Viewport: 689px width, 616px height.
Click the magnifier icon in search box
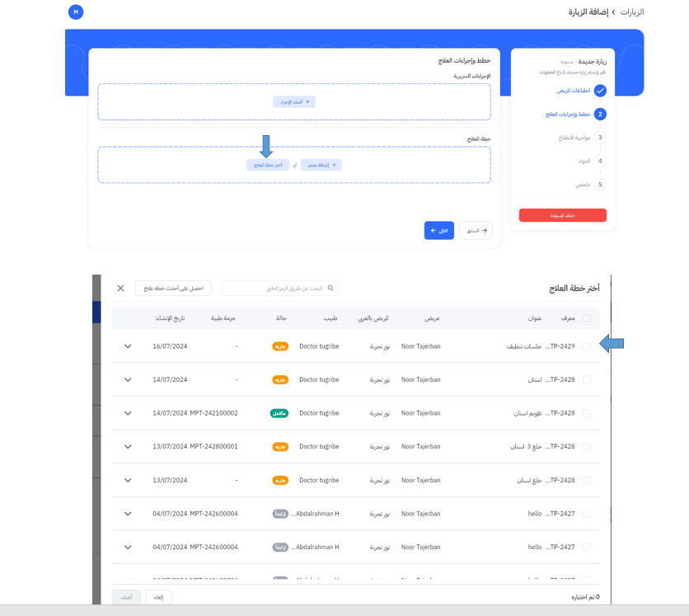tap(330, 289)
